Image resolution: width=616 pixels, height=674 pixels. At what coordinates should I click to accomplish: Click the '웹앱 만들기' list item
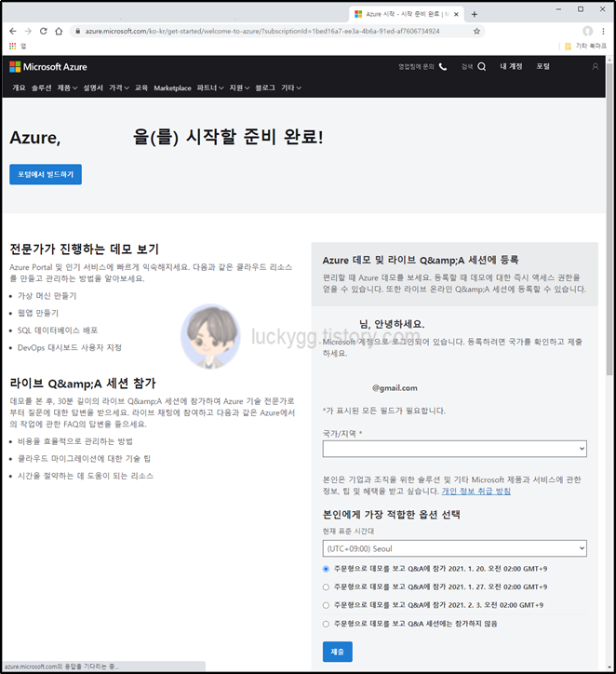[x=38, y=313]
